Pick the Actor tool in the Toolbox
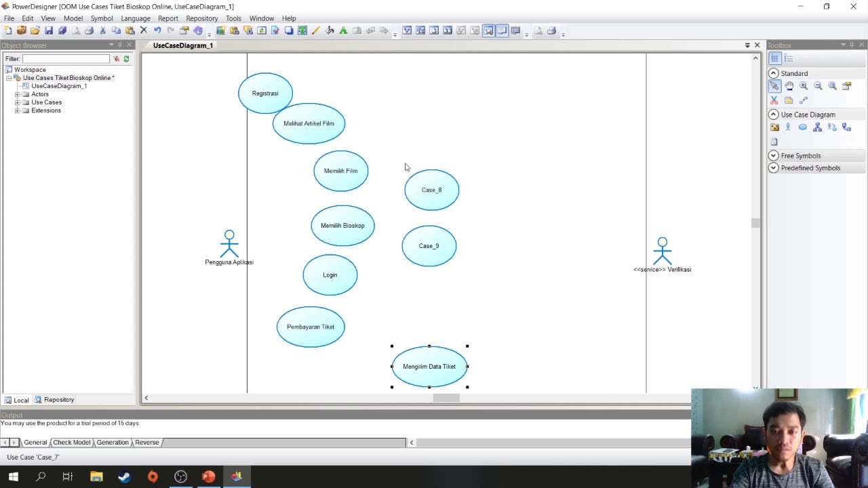 click(x=789, y=127)
